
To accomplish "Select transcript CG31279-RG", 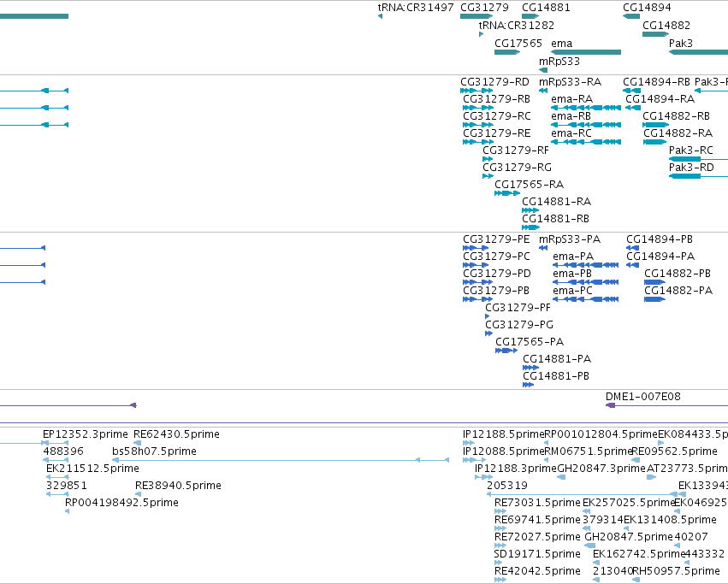I will tap(517, 168).
